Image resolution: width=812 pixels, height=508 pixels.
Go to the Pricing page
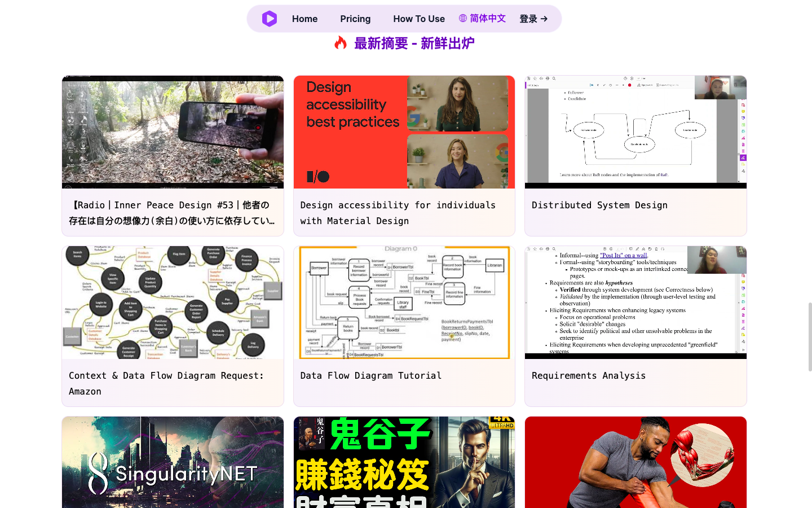(355, 19)
